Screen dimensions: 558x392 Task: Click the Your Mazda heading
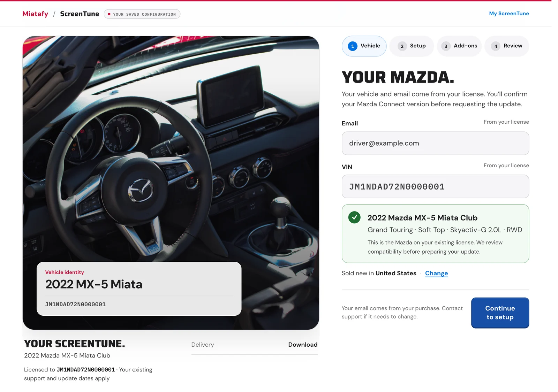(398, 77)
